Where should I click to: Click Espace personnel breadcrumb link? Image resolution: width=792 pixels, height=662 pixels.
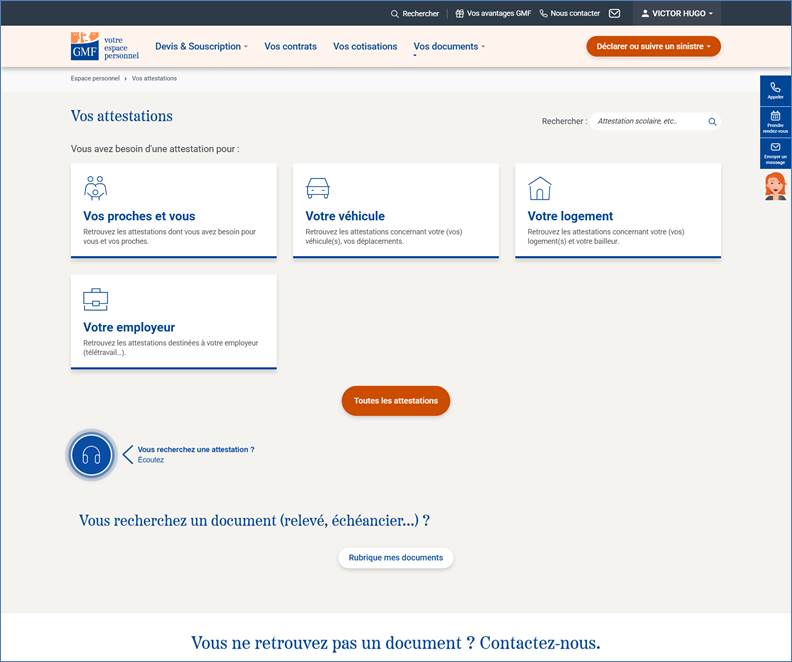point(95,78)
